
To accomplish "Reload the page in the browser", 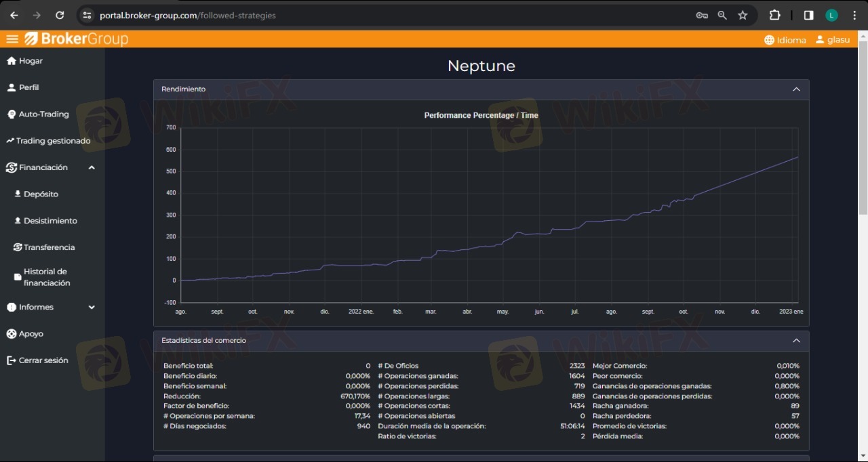I will click(60, 15).
